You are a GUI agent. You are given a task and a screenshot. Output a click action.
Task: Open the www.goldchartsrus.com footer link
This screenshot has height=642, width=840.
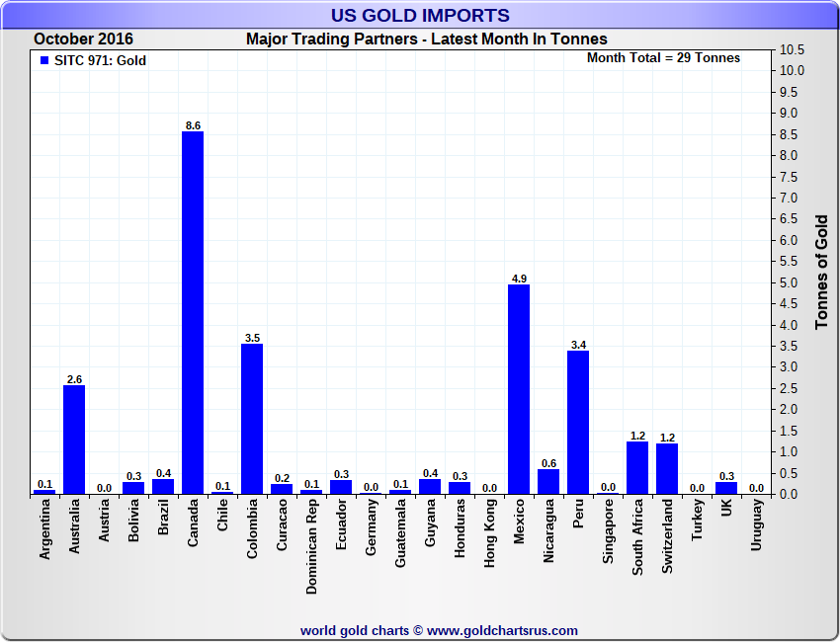tap(502, 631)
